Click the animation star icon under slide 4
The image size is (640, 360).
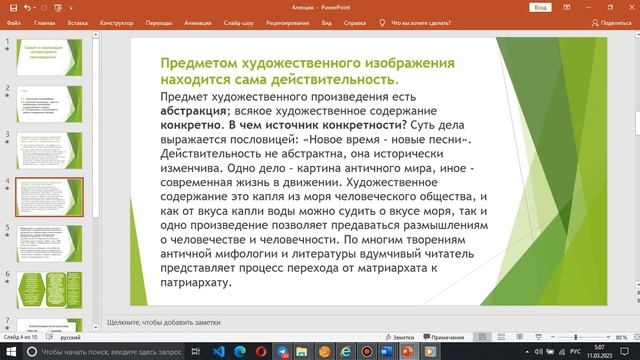(7, 189)
